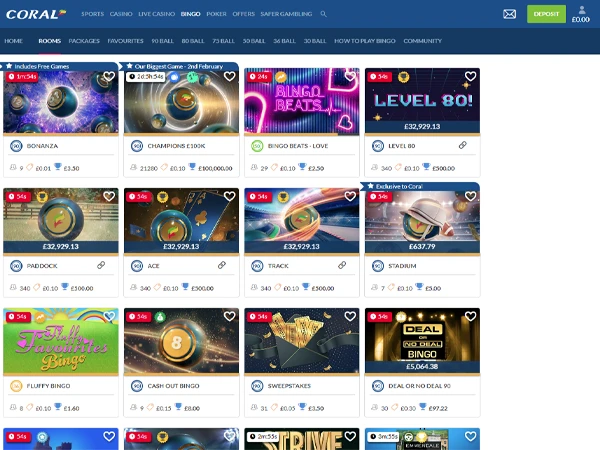The height and width of the screenshot is (450, 600).
Task: Click the link icon on Paddock card
Action: [101, 265]
